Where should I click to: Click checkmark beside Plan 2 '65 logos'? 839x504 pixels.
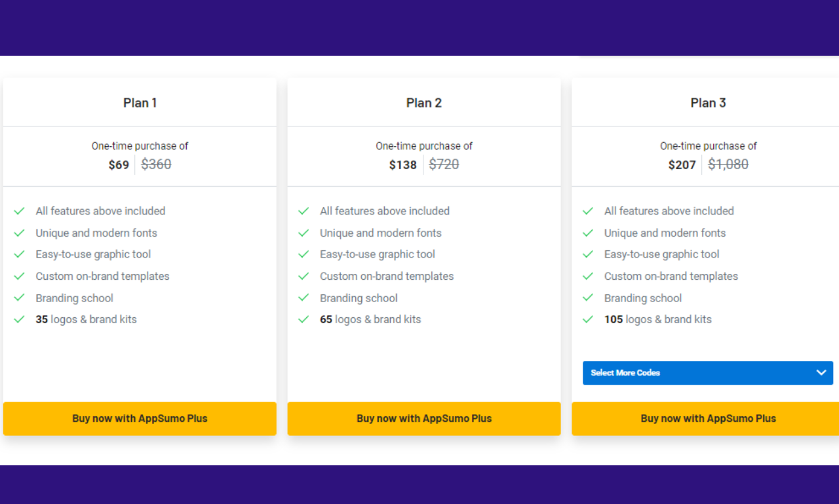pyautogui.click(x=303, y=320)
